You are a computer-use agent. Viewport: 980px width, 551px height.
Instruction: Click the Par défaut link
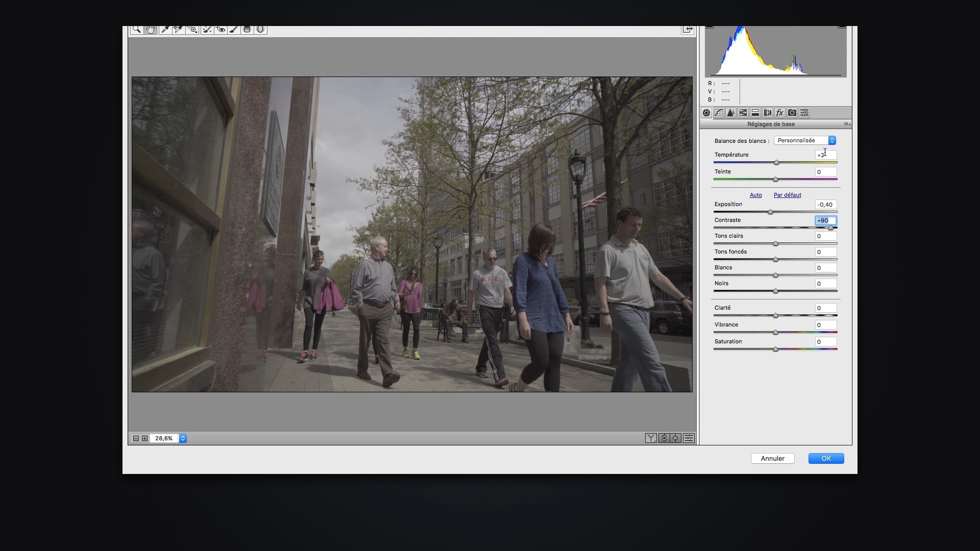pos(787,195)
